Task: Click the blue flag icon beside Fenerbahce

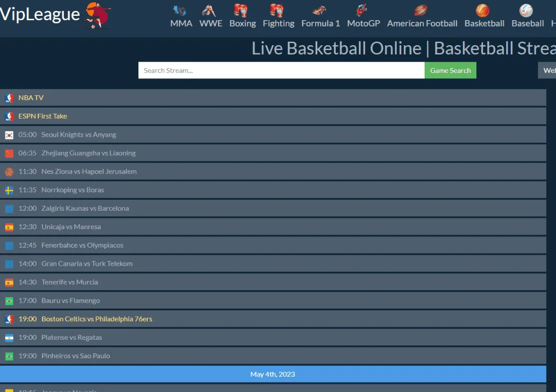Action: coord(9,246)
